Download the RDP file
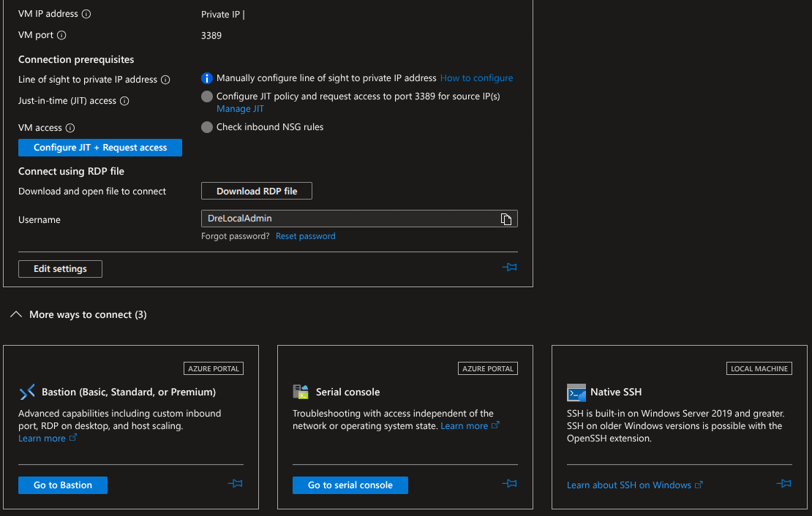This screenshot has height=516, width=812. [x=257, y=191]
